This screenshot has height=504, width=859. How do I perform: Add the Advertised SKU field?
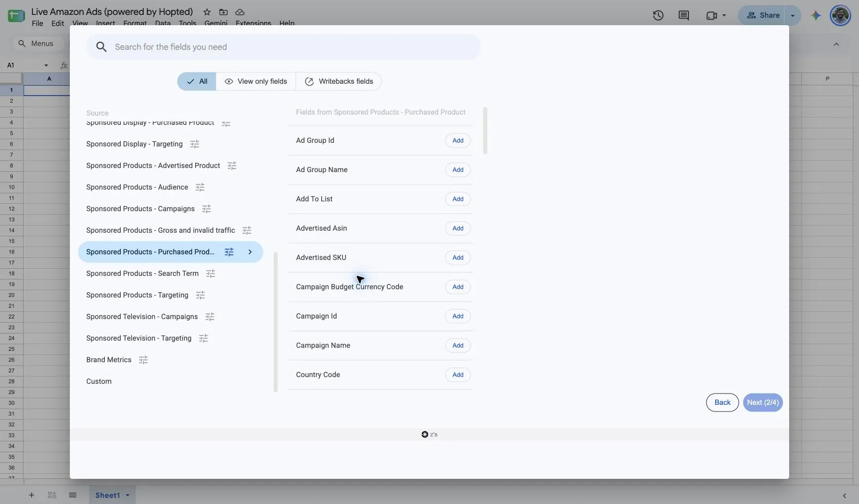click(x=458, y=258)
